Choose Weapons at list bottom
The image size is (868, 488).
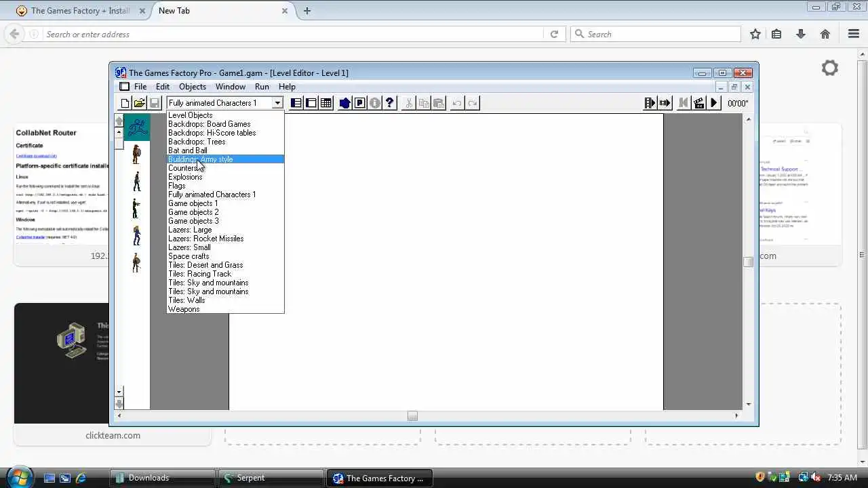(x=225, y=309)
